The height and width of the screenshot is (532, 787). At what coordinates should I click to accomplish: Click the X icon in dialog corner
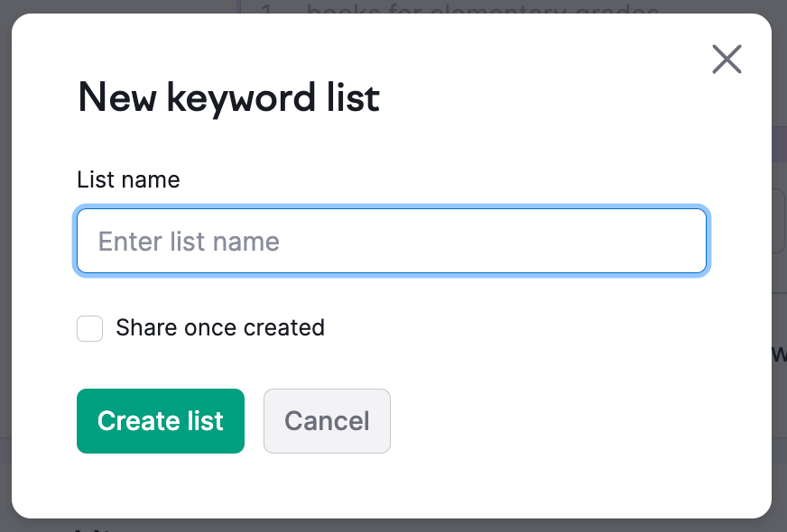[727, 60]
